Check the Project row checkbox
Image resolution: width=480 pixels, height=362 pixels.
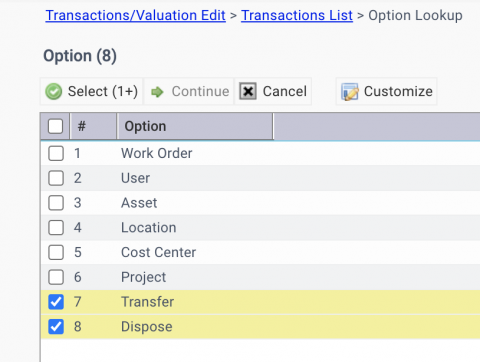click(56, 277)
